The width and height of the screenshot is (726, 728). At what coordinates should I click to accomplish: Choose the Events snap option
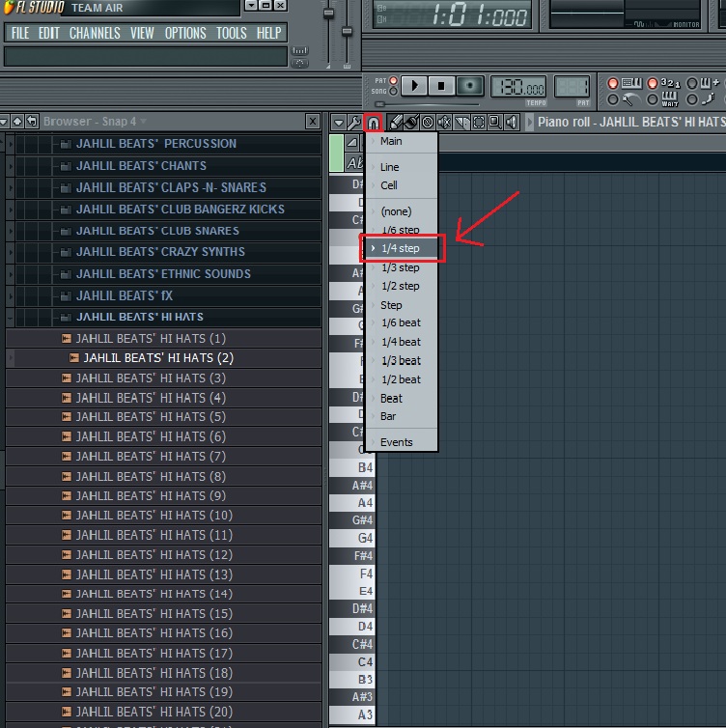click(x=402, y=442)
